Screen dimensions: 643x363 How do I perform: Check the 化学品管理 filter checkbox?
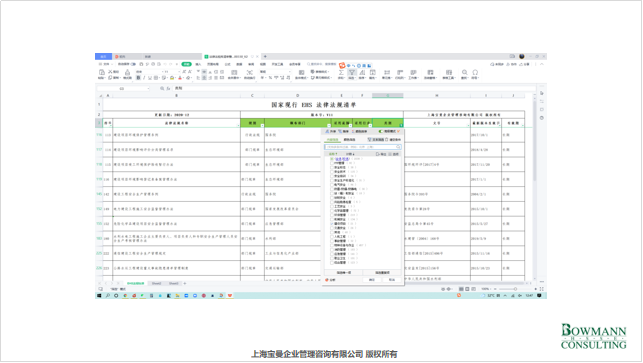coord(332,210)
